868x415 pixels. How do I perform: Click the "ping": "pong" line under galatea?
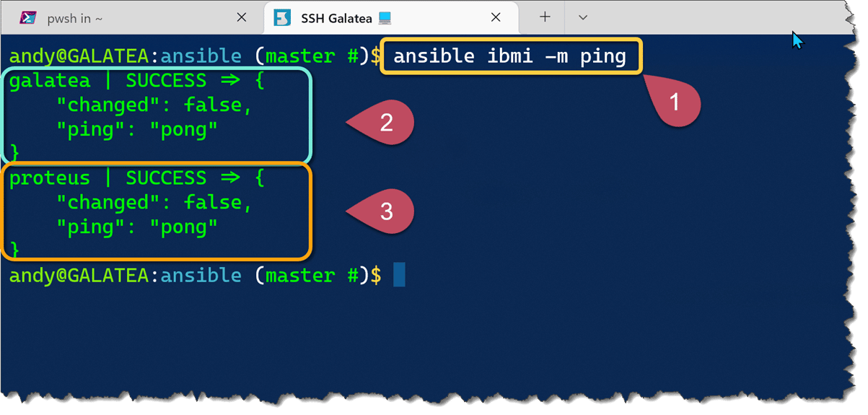(x=136, y=129)
